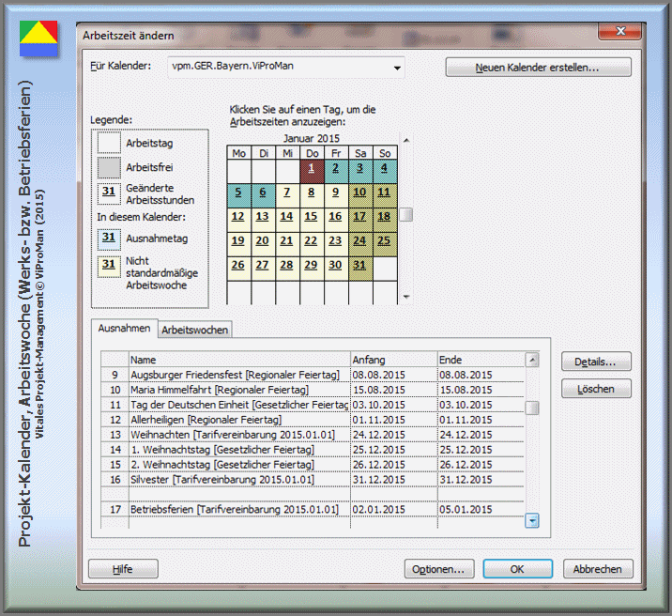
Task: Select January 1 in the calendar
Action: pos(311,168)
